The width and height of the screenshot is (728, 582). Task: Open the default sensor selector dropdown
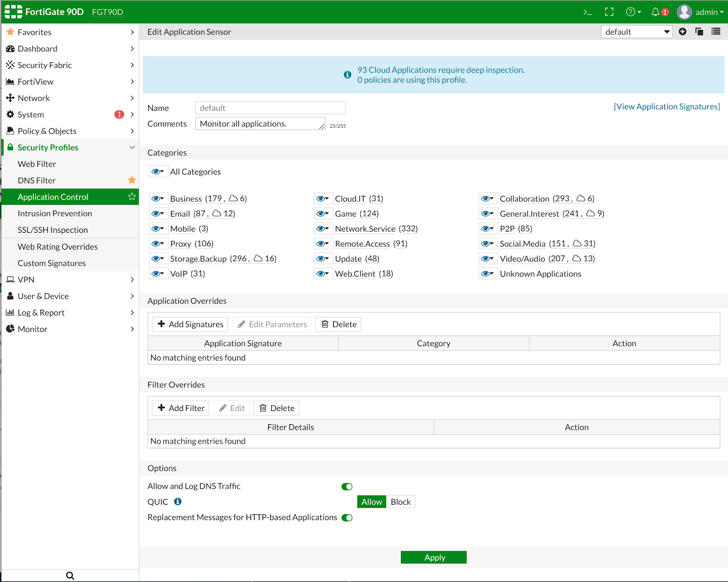pos(637,32)
